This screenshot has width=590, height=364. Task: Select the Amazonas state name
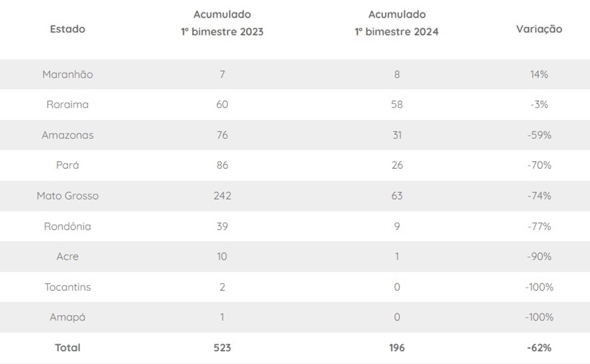click(x=68, y=136)
